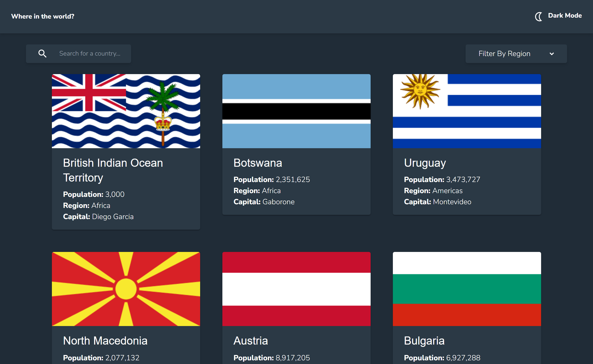
Task: Expand region filter via chevron arrow
Action: 552,54
